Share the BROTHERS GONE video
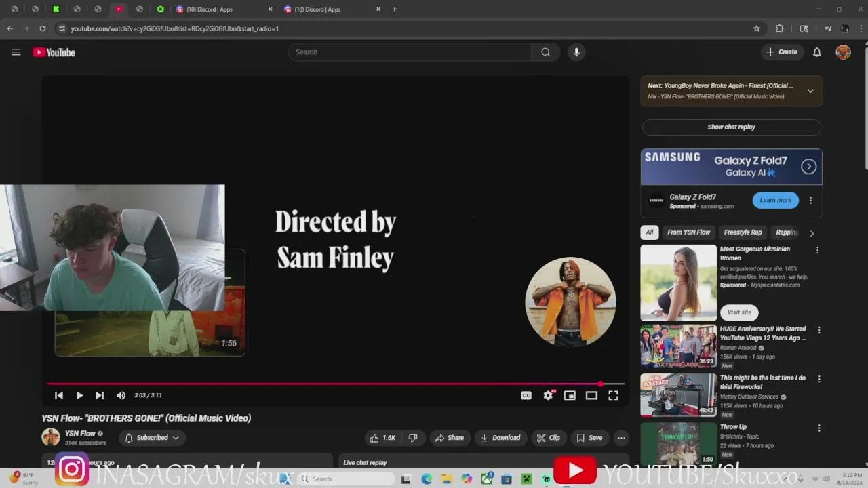 [449, 438]
